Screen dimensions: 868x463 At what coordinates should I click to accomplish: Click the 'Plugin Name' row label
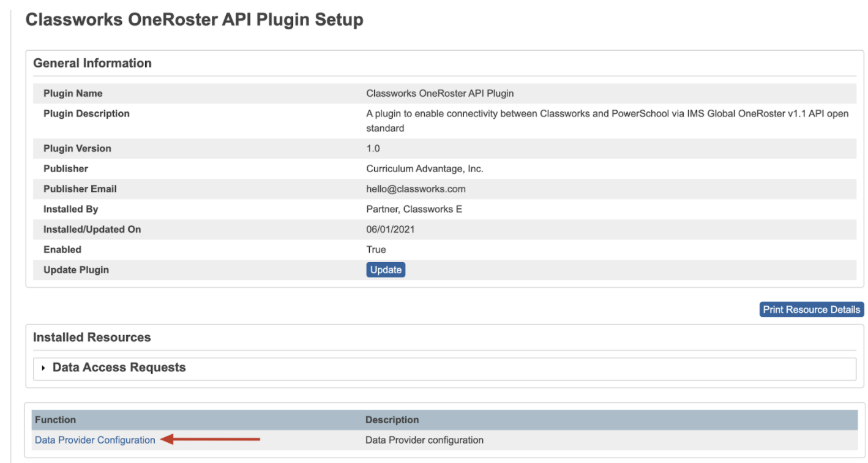73,93
